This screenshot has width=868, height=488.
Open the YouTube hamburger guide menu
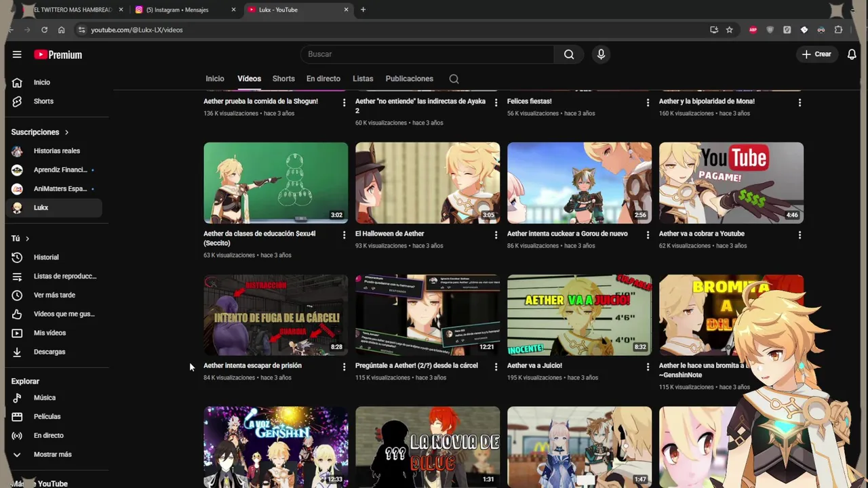tap(17, 55)
